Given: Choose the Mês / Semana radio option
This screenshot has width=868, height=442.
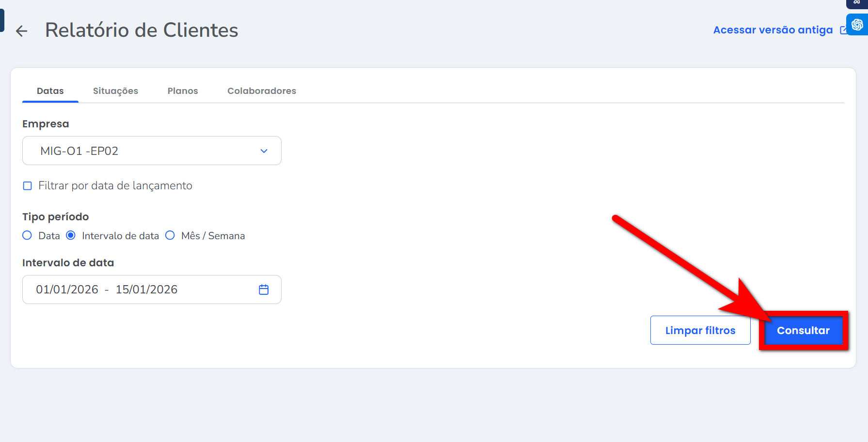Looking at the screenshot, I should coord(170,236).
